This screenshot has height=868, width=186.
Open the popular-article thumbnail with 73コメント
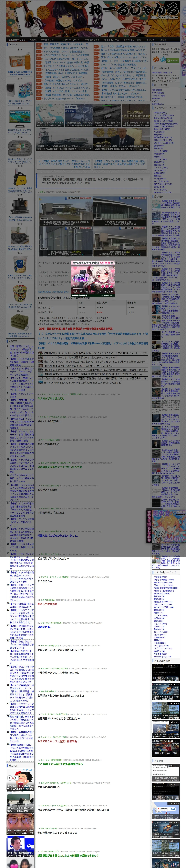pos(165,729)
